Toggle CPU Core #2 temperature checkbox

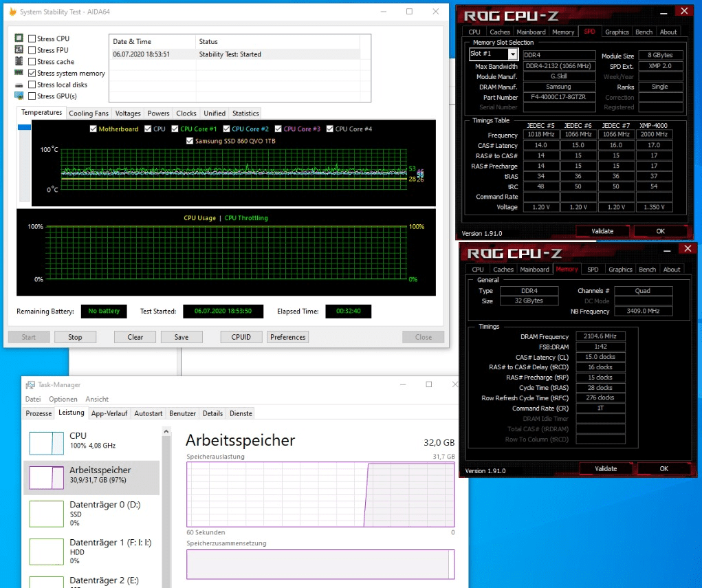226,129
